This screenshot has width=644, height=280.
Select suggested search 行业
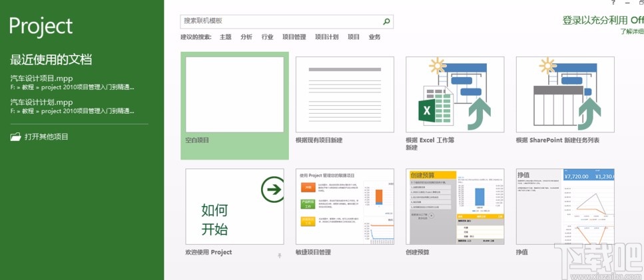[267, 37]
